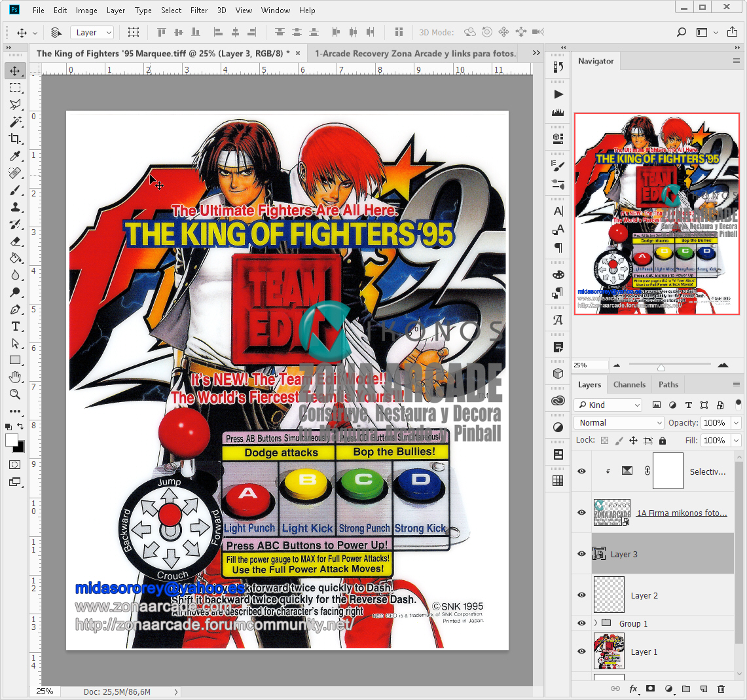This screenshot has height=700, width=747.
Task: Hide the Layer 3 layer
Action: [581, 553]
